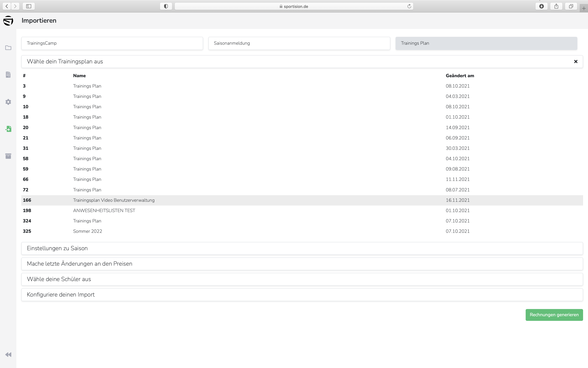This screenshot has width=588, height=368.
Task: Open Safari downloads icon
Action: click(x=541, y=6)
